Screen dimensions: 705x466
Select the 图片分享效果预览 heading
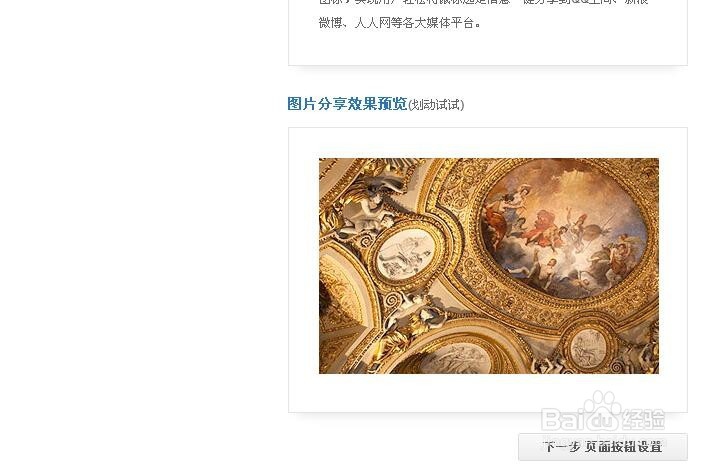point(347,104)
